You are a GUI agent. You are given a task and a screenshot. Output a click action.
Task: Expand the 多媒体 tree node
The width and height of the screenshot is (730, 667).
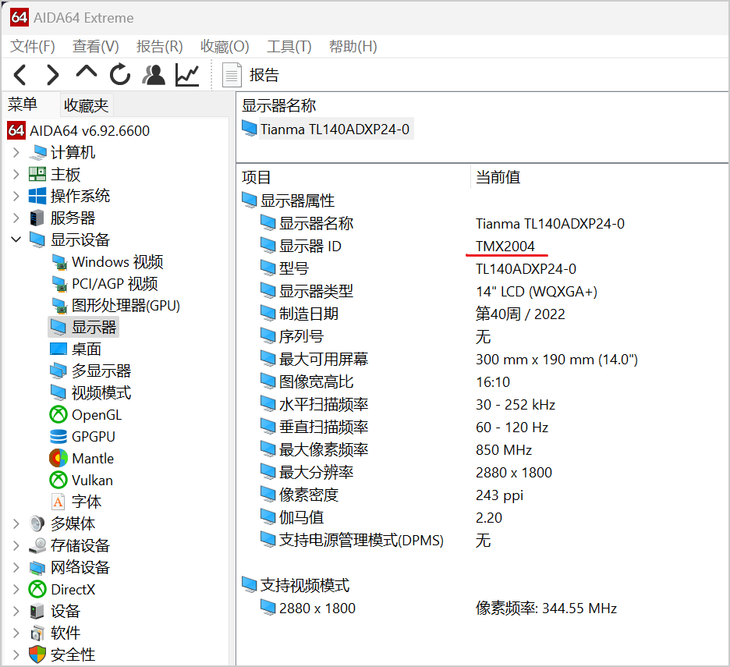[16, 524]
